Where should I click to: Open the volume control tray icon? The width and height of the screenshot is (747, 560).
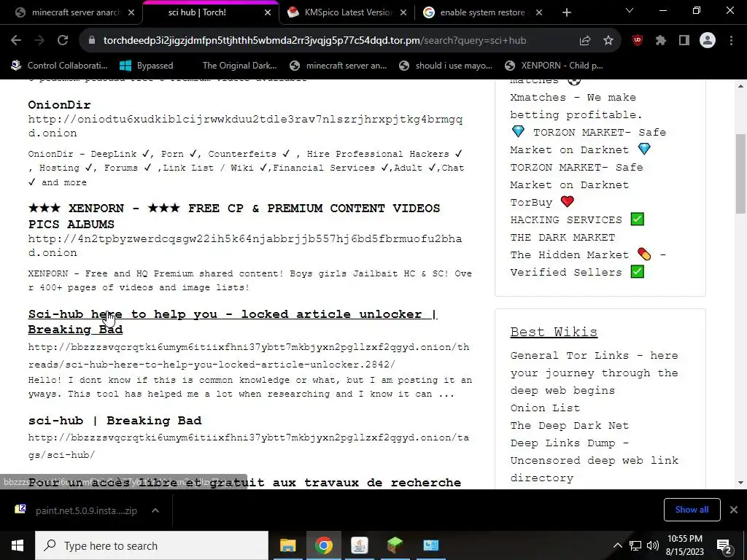tap(653, 545)
